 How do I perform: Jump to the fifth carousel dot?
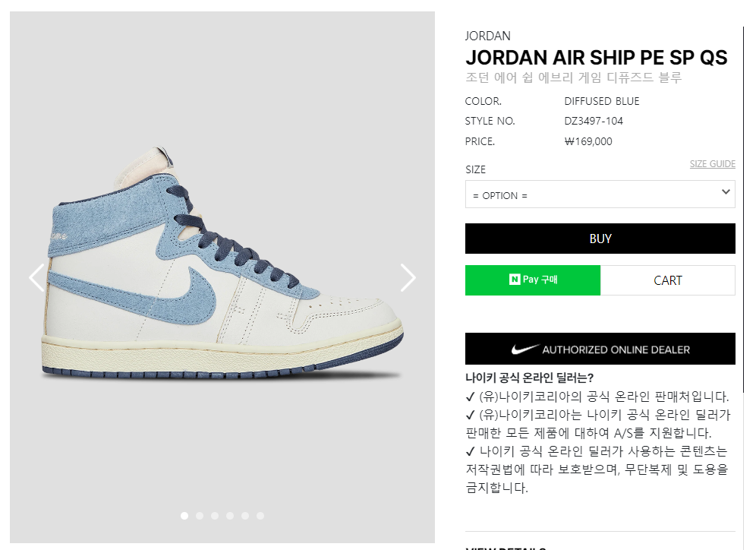pyautogui.click(x=245, y=516)
